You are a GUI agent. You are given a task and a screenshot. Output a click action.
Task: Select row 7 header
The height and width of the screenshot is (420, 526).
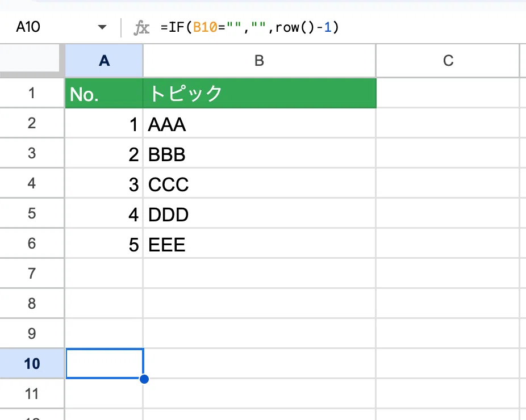[32, 273]
